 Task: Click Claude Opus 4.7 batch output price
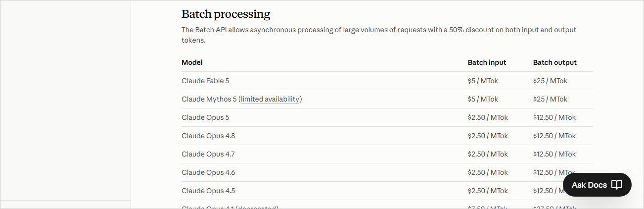tap(554, 154)
